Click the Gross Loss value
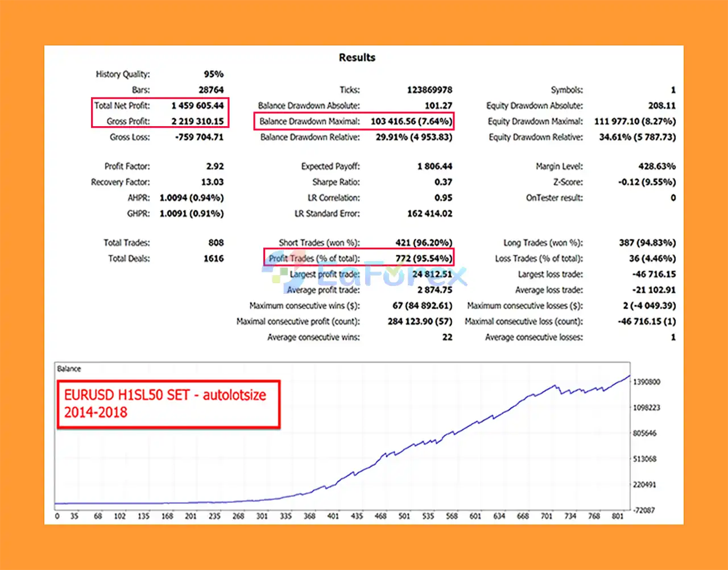Viewport: 728px width, 570px height. coord(199,137)
